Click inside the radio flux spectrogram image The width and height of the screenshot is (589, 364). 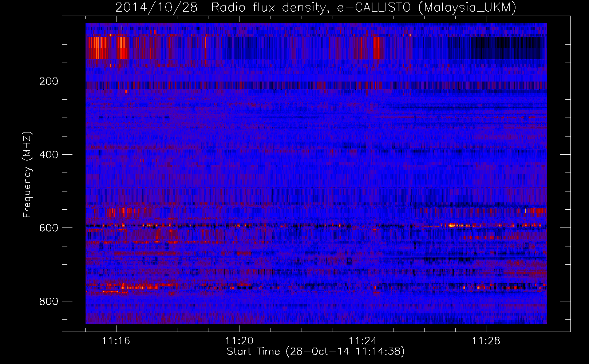[316, 174]
